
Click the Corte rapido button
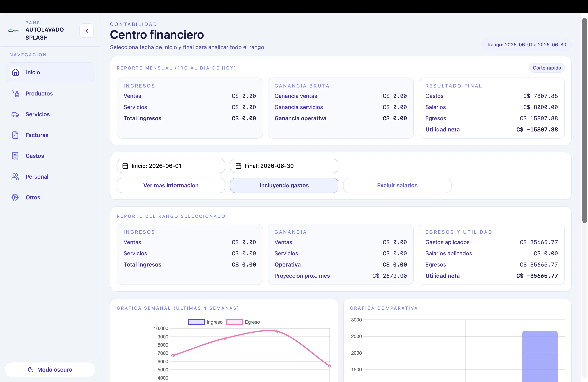[546, 68]
